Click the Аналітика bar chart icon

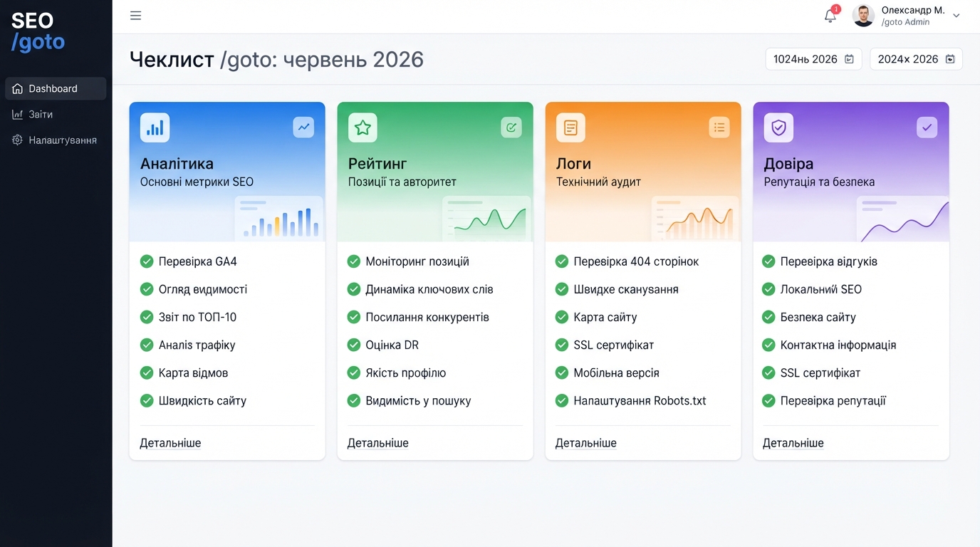pos(155,127)
